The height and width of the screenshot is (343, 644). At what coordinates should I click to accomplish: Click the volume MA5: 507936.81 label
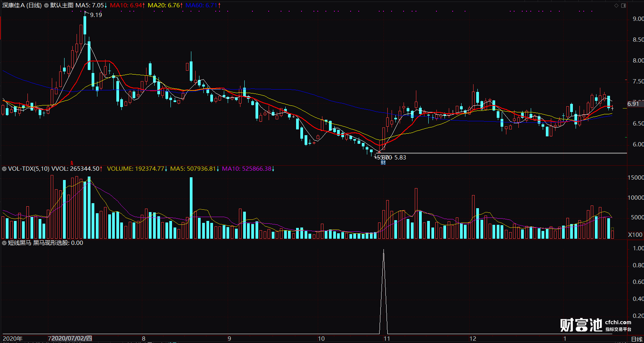[x=195, y=169]
